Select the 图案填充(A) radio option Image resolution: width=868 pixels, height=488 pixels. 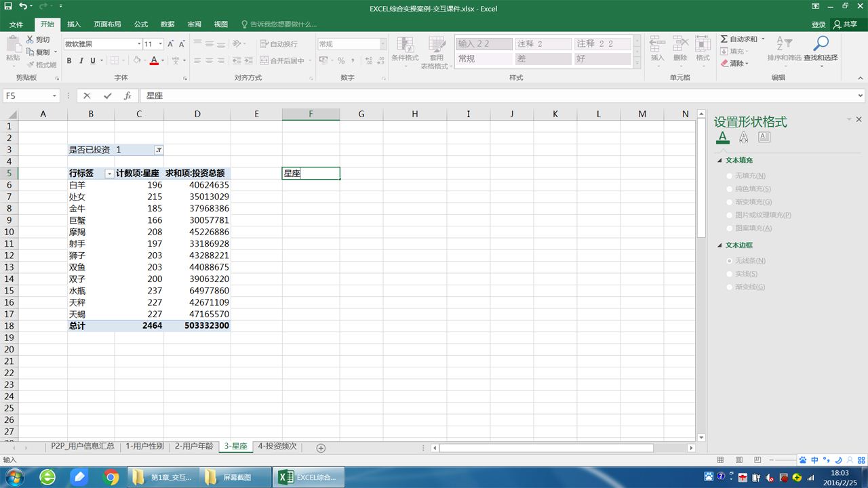[x=730, y=228]
